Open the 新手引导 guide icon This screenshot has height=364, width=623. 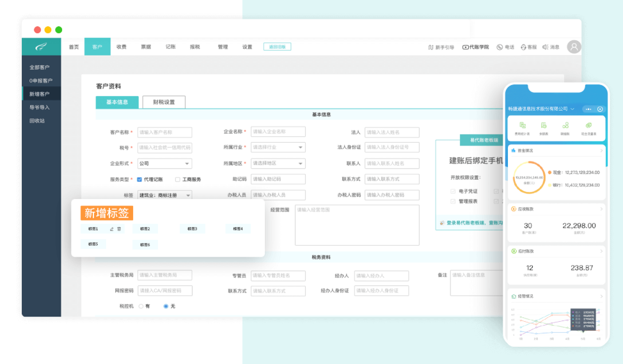(431, 47)
